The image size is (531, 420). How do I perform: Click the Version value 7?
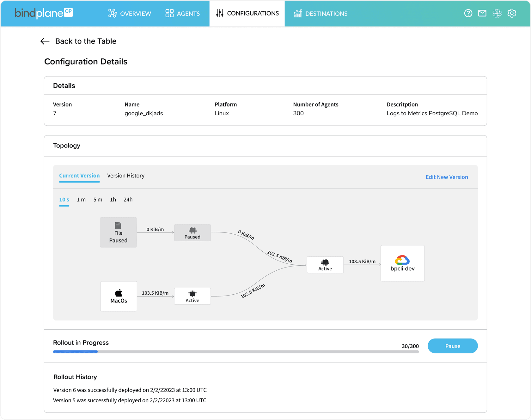coord(55,113)
